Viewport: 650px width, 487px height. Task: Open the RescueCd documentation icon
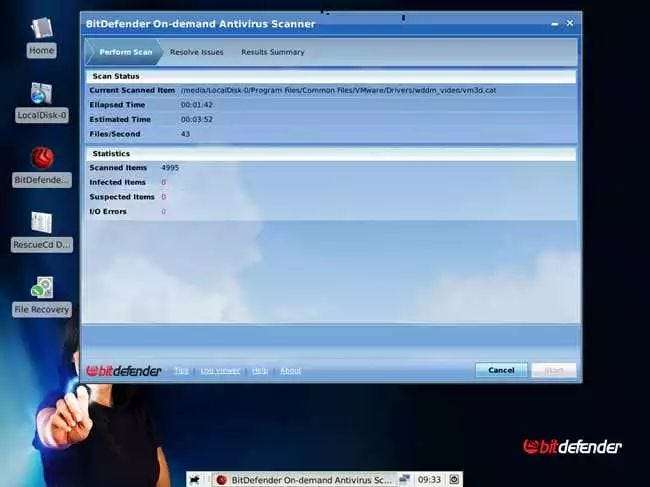42,231
